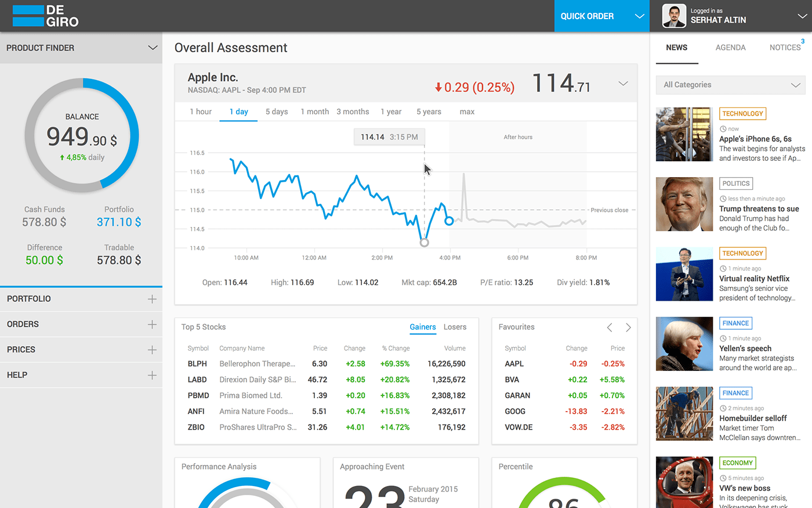Image resolution: width=812 pixels, height=508 pixels.
Task: Expand the Orders section
Action: (152, 325)
